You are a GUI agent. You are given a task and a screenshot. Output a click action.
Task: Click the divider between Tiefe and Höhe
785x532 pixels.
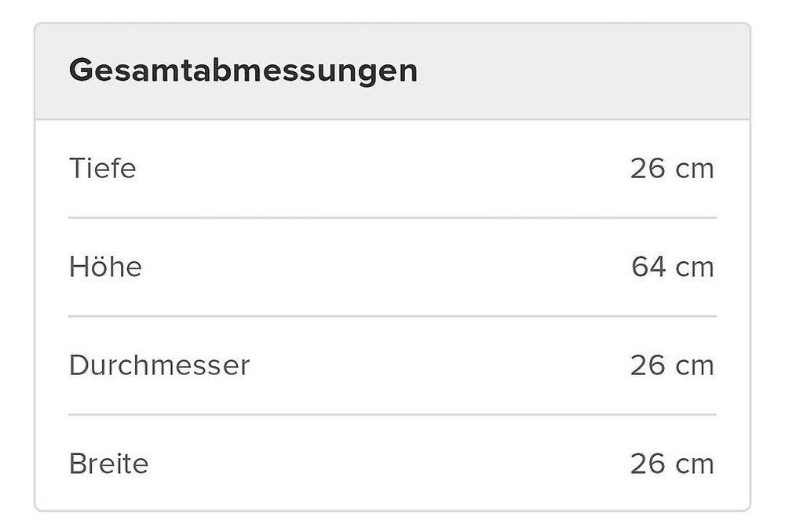392,217
